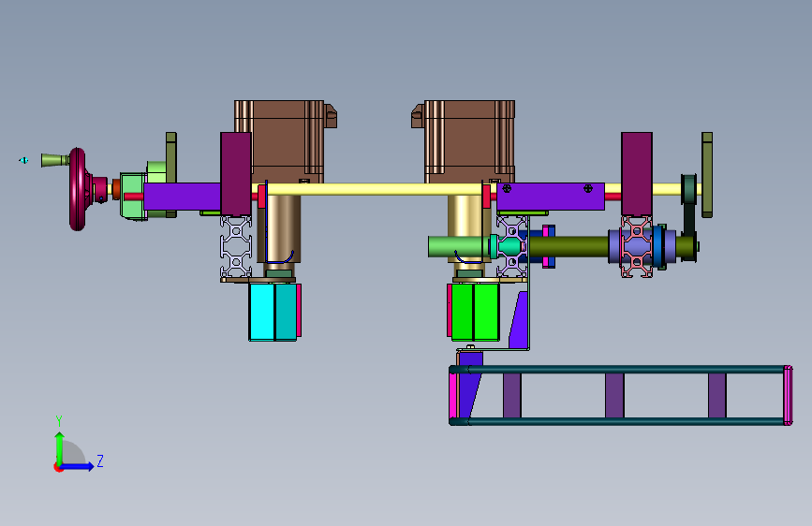The height and width of the screenshot is (526, 812).
Task: Select the cyan motor under left gearbox
Action: [273, 313]
